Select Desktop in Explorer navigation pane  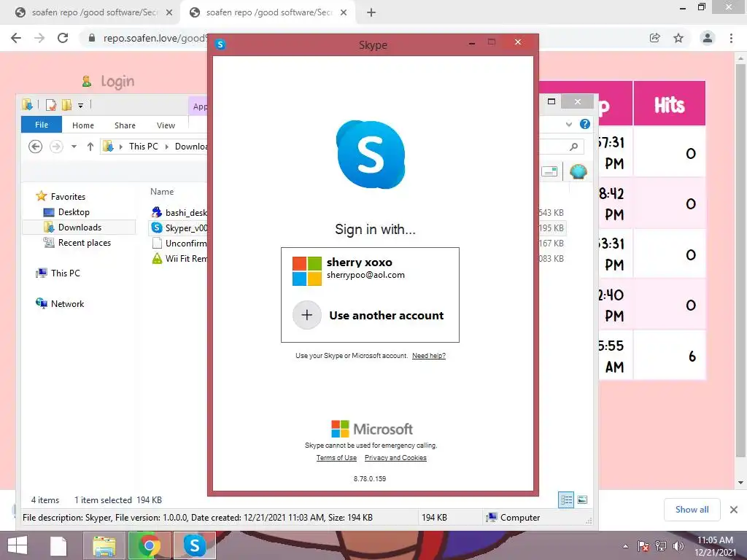66,212
